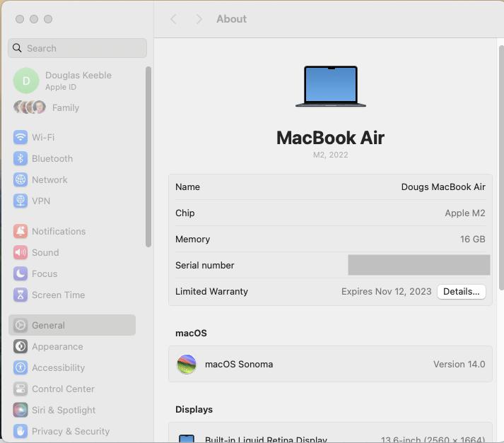The width and height of the screenshot is (504, 443).
Task: Select Bluetooth in the sidebar
Action: [x=52, y=159]
